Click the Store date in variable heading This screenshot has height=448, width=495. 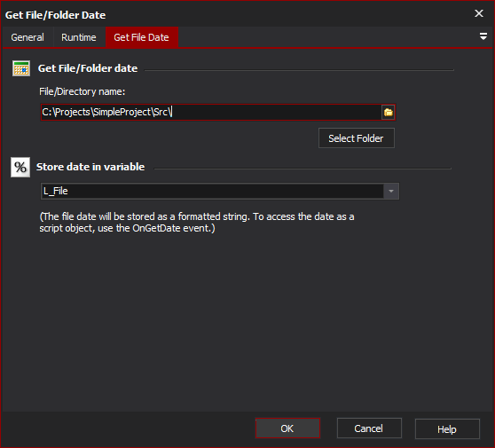click(x=90, y=167)
